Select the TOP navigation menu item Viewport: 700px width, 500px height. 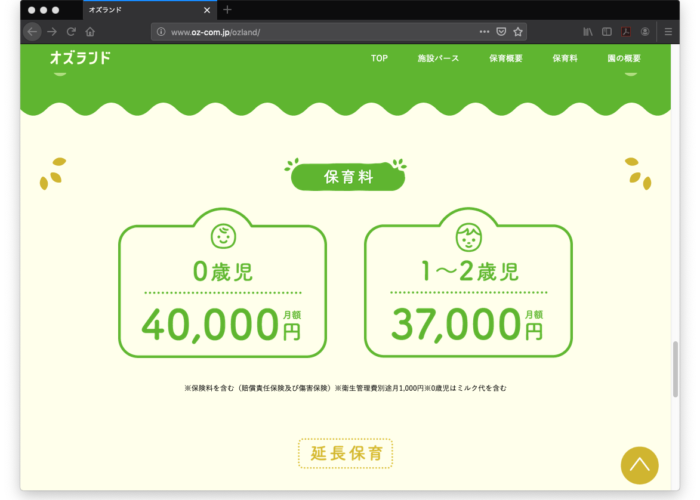click(379, 59)
